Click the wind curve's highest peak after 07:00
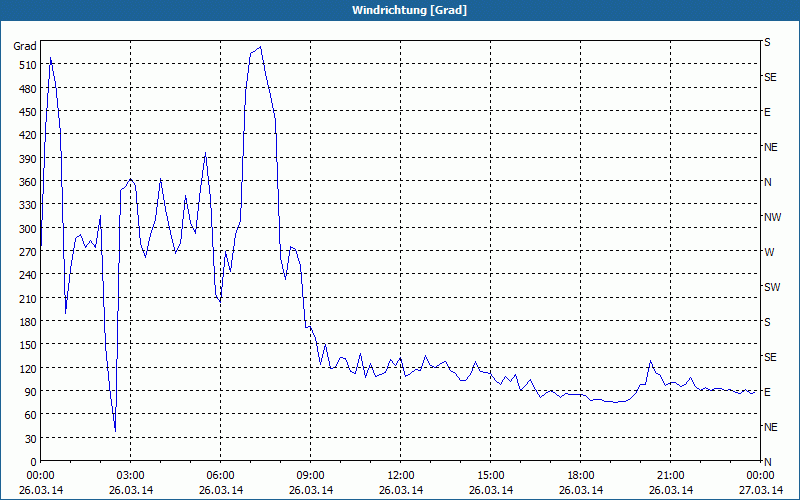 click(x=260, y=47)
